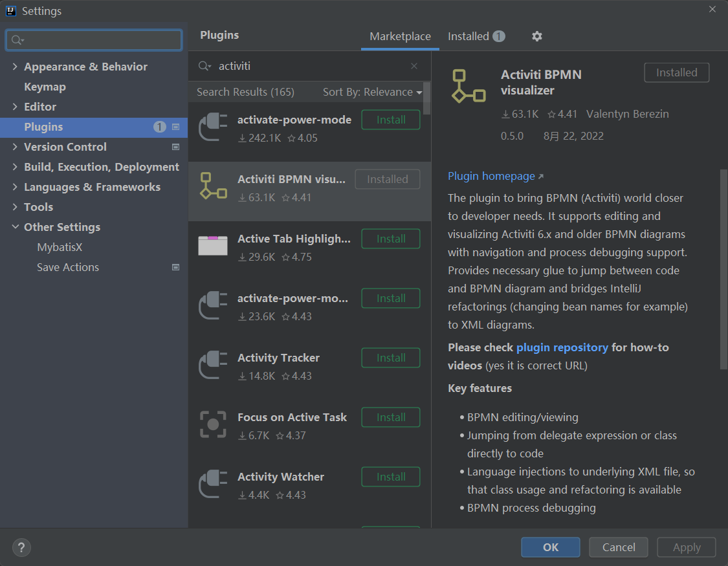Collapse the Other Settings node
The image size is (728, 566).
click(x=15, y=227)
